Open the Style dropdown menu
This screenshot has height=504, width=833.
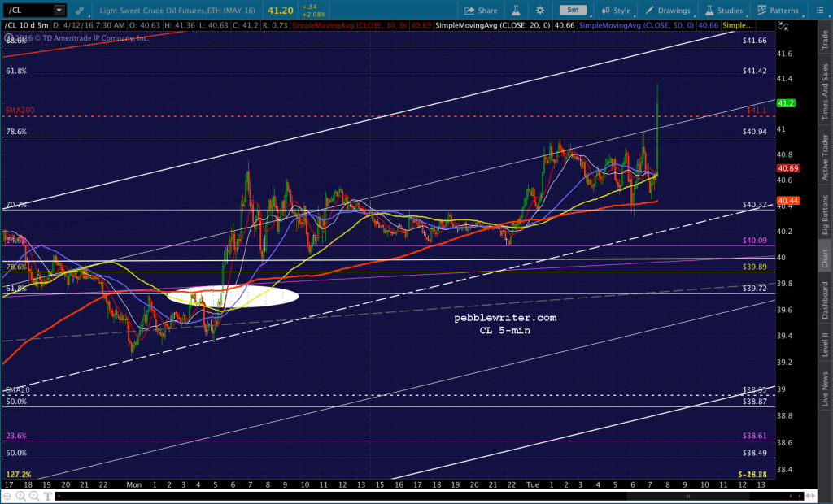pyautogui.click(x=616, y=10)
